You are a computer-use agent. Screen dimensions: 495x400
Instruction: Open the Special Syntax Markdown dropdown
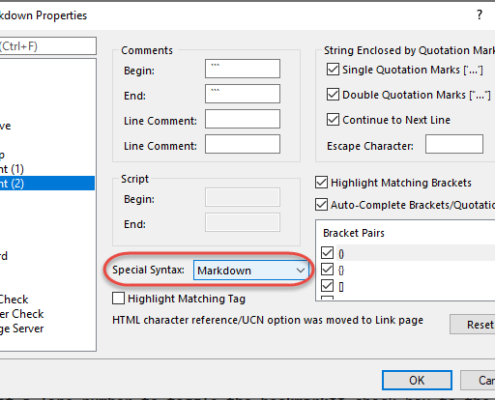250,270
